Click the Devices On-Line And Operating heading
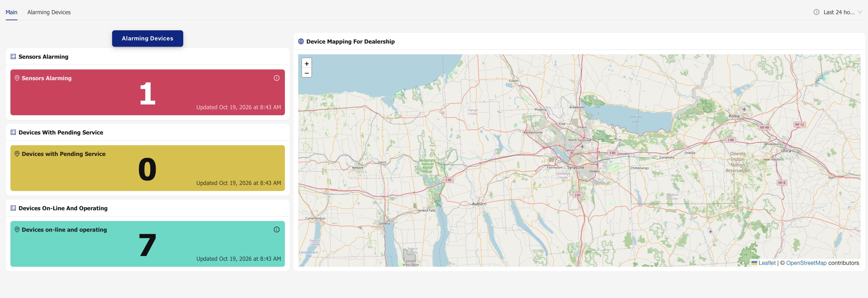The width and height of the screenshot is (868, 298). 63,208
